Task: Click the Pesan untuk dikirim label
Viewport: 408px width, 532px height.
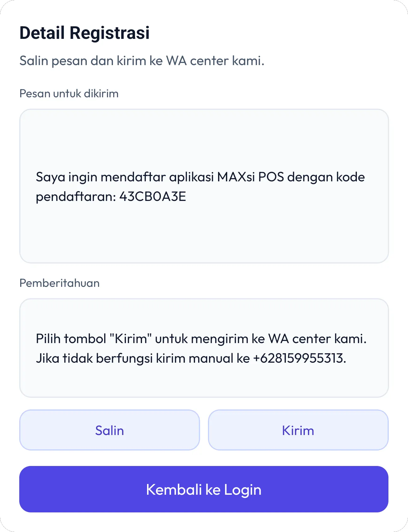Action: pos(69,93)
